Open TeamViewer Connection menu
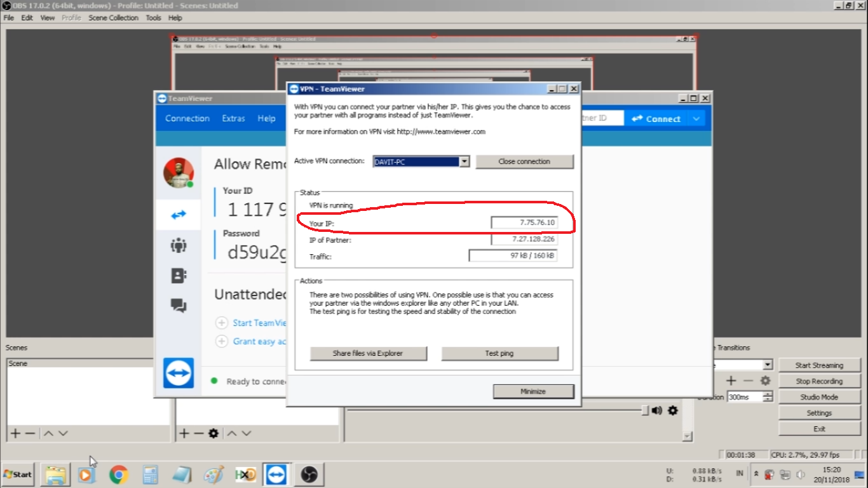Viewport: 868px width, 488px height. [x=187, y=118]
